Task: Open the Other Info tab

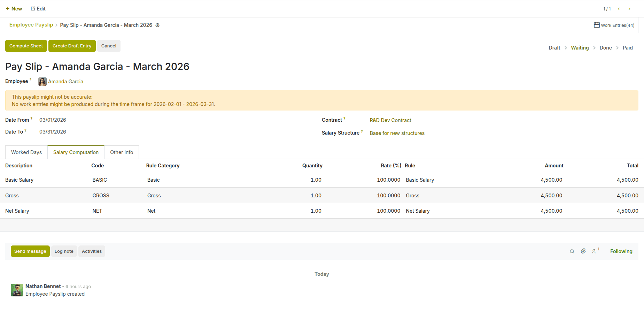Action: (x=122, y=152)
